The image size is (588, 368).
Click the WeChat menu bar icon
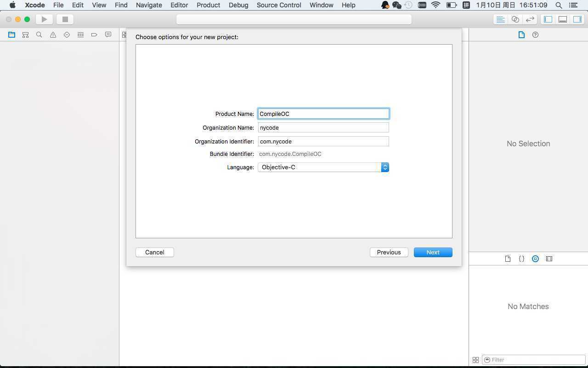[x=397, y=5]
